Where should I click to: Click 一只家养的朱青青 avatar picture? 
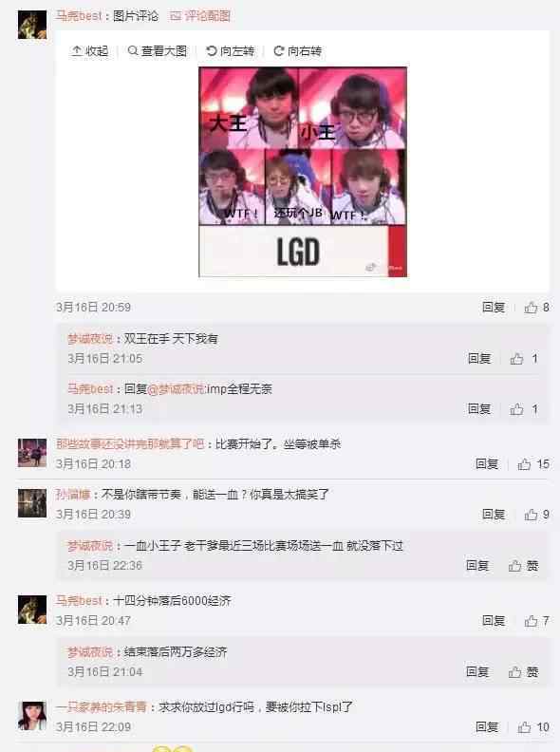click(x=32, y=716)
